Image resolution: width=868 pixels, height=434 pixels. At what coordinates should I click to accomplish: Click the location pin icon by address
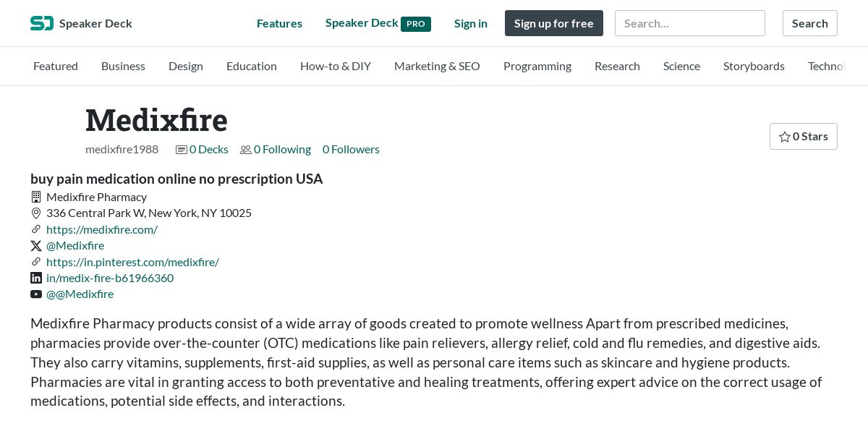pyautogui.click(x=36, y=213)
